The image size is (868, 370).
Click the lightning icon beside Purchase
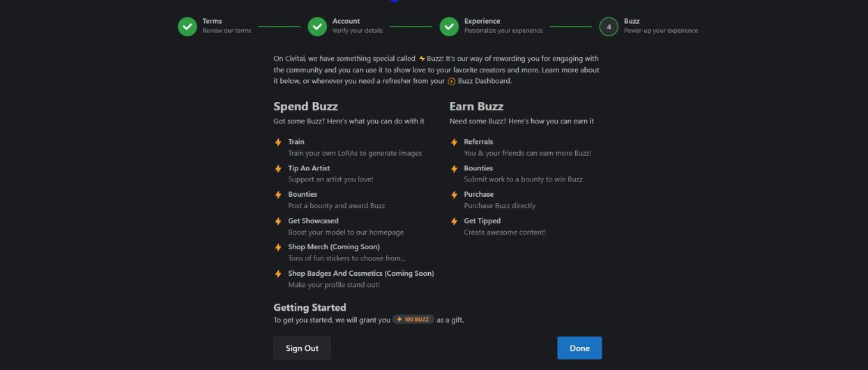point(455,195)
